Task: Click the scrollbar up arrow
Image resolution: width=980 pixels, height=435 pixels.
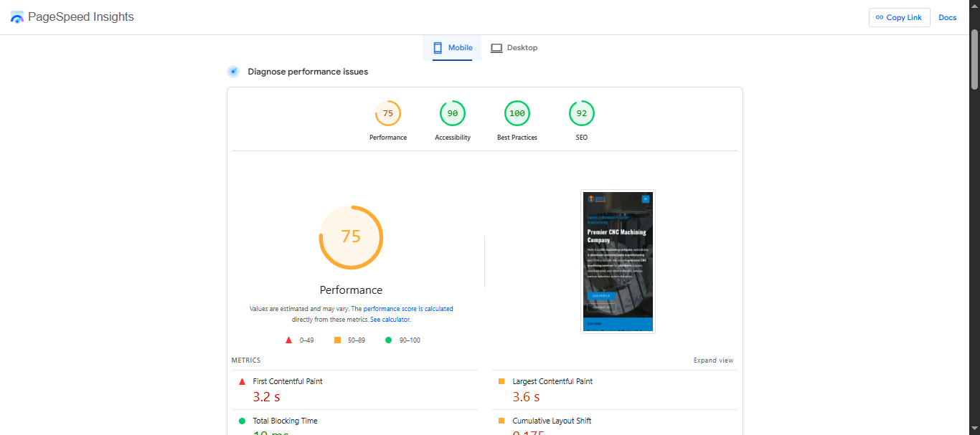Action: (974, 5)
